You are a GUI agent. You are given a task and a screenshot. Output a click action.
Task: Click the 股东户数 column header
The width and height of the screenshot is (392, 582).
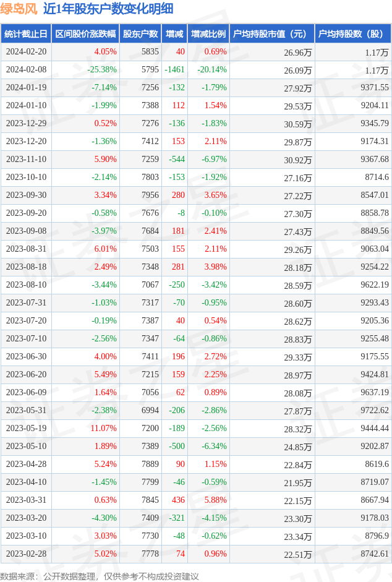pos(140,34)
